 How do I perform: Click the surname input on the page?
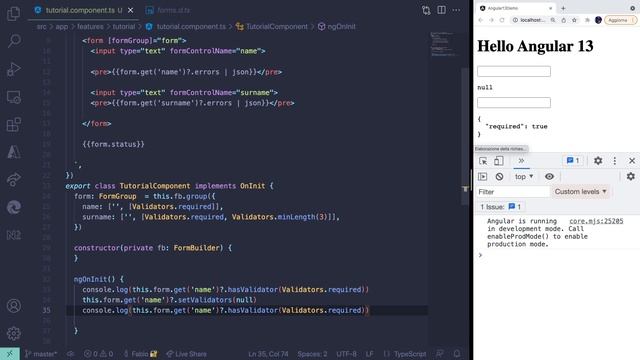click(x=514, y=102)
